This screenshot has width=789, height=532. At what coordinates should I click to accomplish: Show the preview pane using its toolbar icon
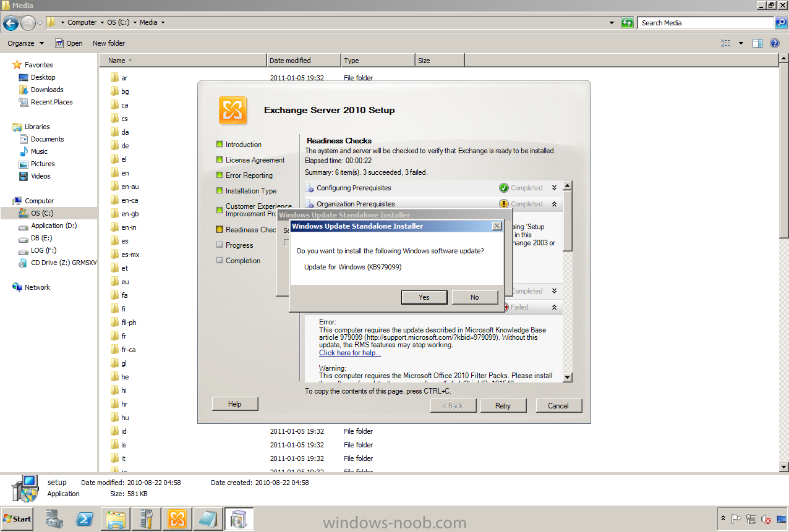point(757,43)
